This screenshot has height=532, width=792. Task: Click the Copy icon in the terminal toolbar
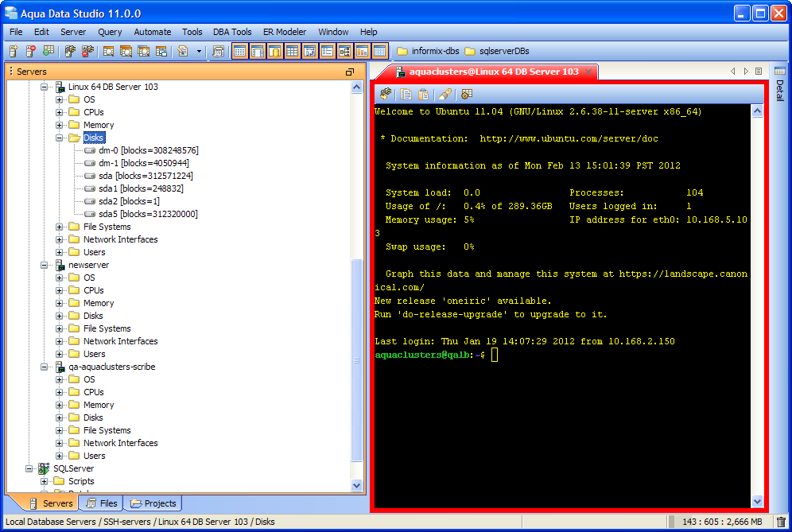coord(406,94)
